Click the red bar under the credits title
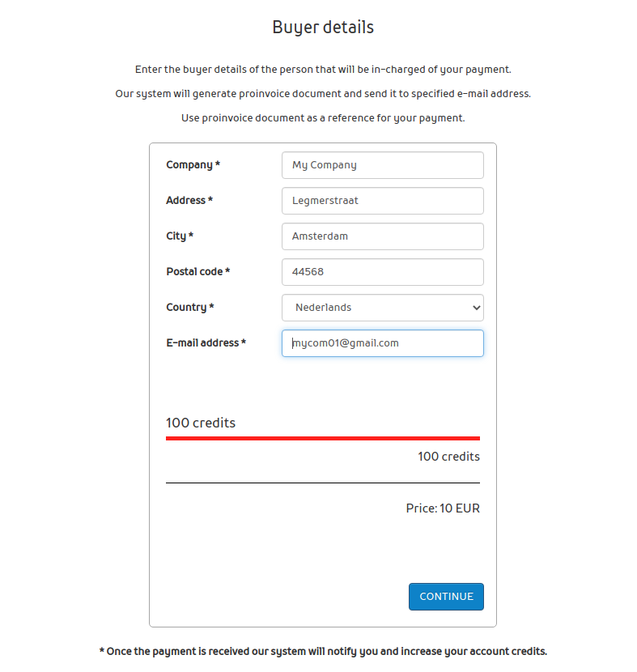This screenshot has height=672, width=637. [x=323, y=438]
